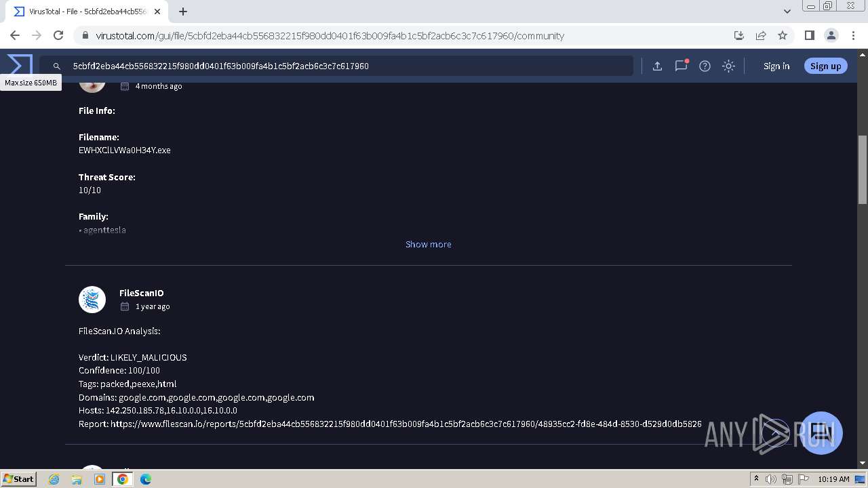Reload the page with the refresh icon
This screenshot has height=488, width=868.
tap(58, 35)
